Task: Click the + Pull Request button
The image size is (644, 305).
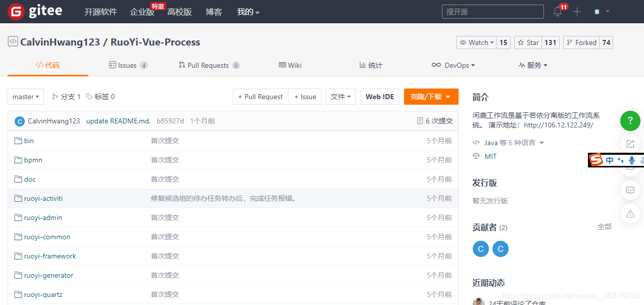Action: pos(261,97)
